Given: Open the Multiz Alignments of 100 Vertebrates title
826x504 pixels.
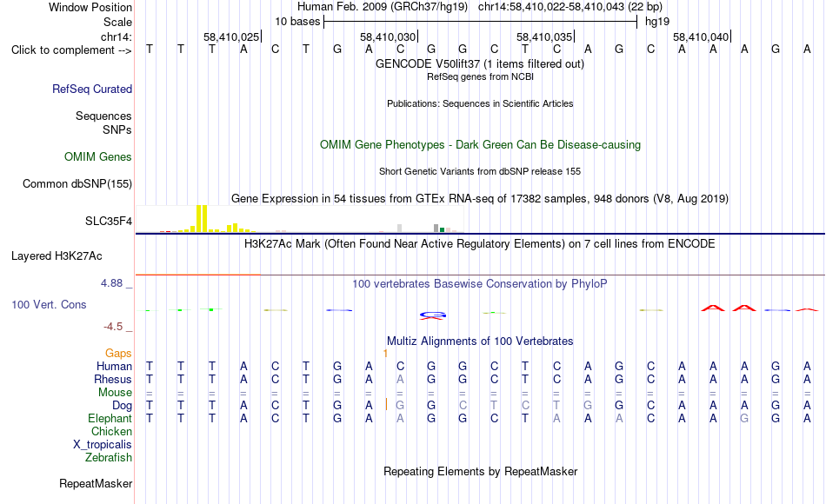Looking at the screenshot, I should (x=480, y=342).
